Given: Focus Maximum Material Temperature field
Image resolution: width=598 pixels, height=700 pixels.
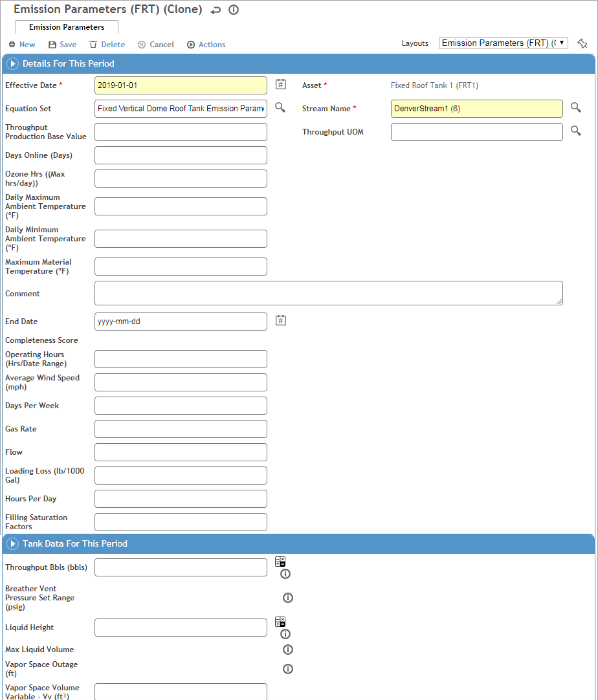Looking at the screenshot, I should [x=181, y=267].
